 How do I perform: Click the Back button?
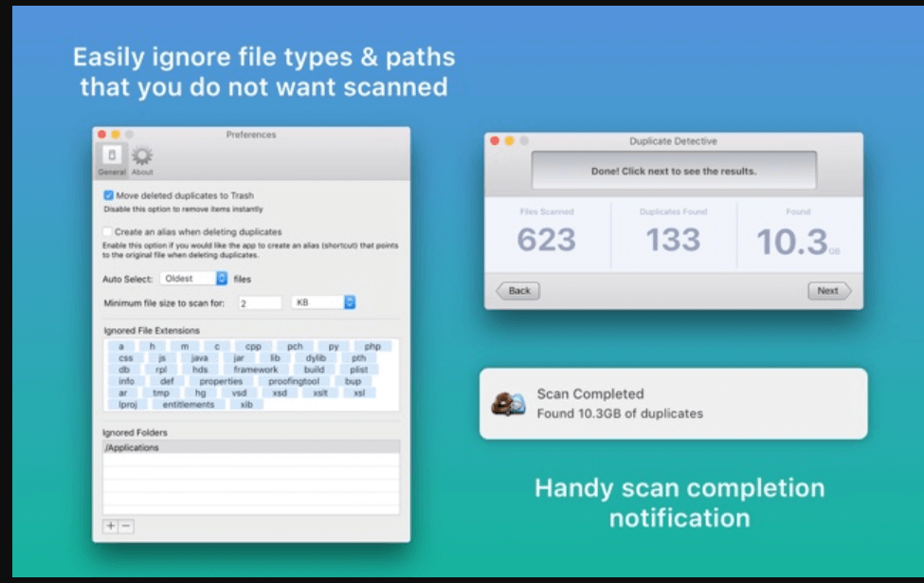coord(517,291)
